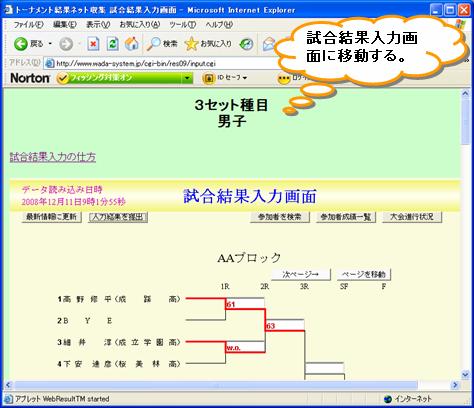Screen dimensions: 474x408
Task: Expand Norton phishing protection dropdown arrow
Action: point(187,78)
